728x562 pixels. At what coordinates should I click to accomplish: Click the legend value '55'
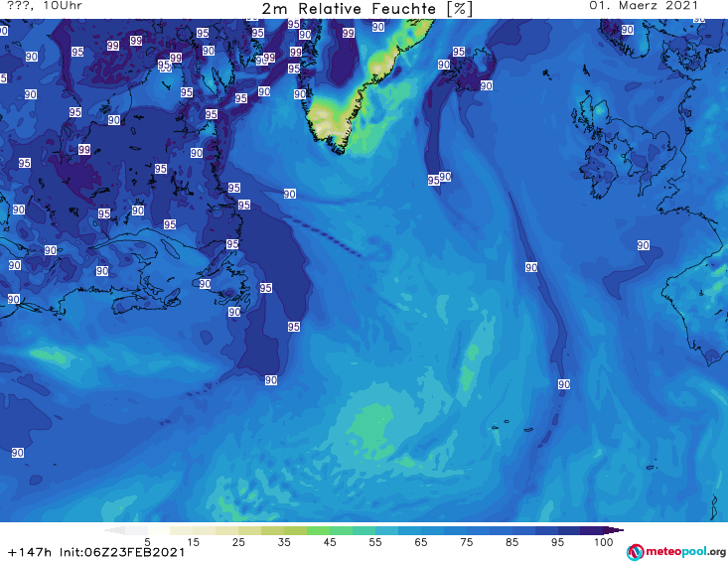[x=375, y=542]
